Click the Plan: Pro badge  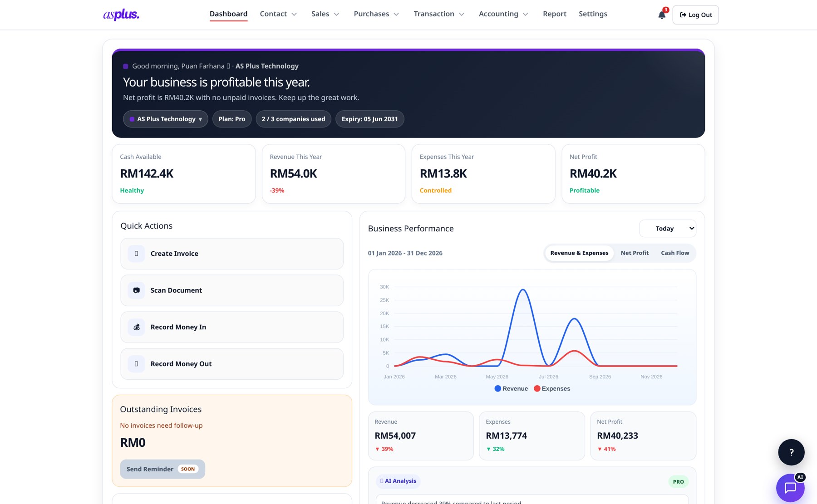pyautogui.click(x=232, y=119)
